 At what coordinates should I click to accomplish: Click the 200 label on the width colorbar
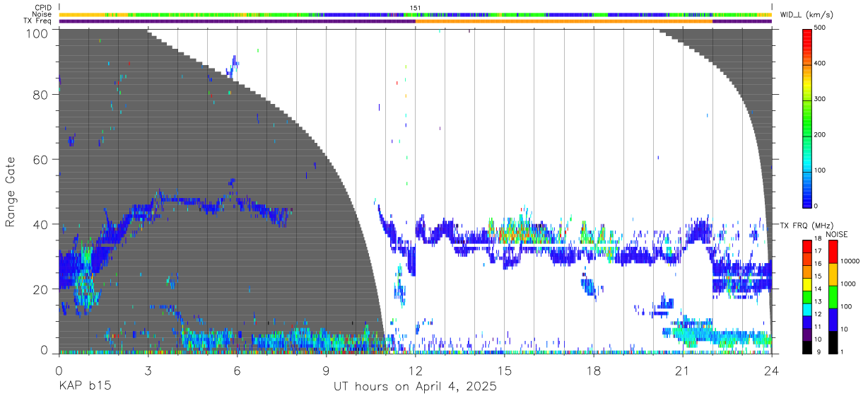click(821, 134)
